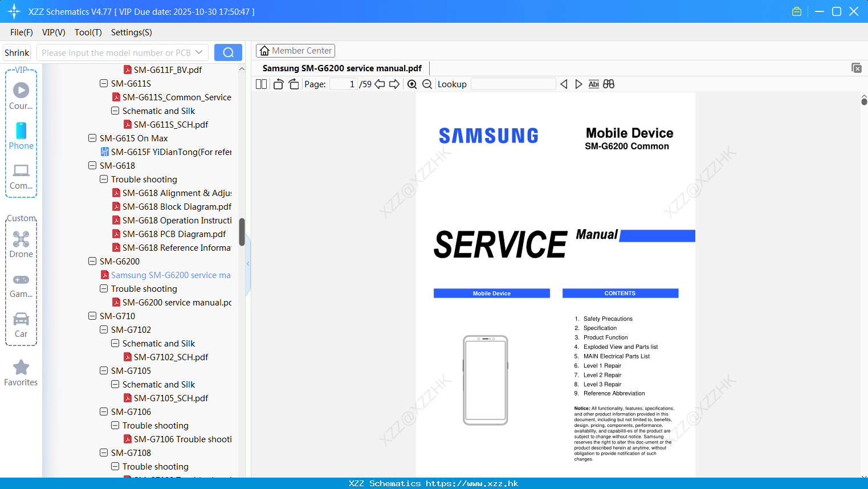This screenshot has height=489, width=868.
Task: Click the binoculars search icon
Action: (609, 84)
